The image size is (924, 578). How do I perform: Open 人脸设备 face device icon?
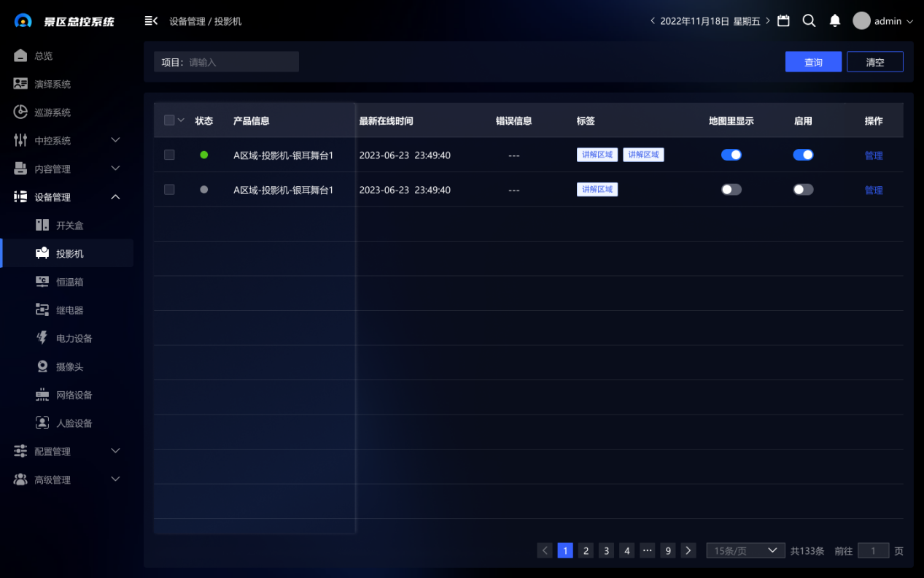pos(42,423)
